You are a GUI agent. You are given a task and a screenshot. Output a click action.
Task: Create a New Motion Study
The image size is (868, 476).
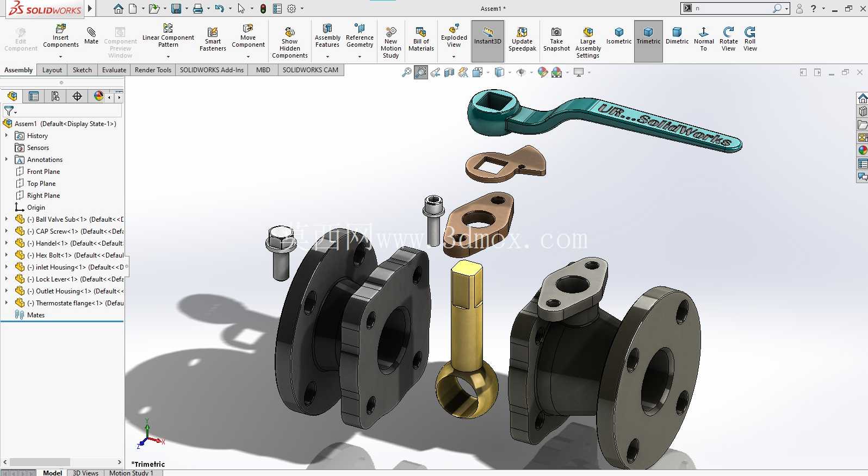391,42
